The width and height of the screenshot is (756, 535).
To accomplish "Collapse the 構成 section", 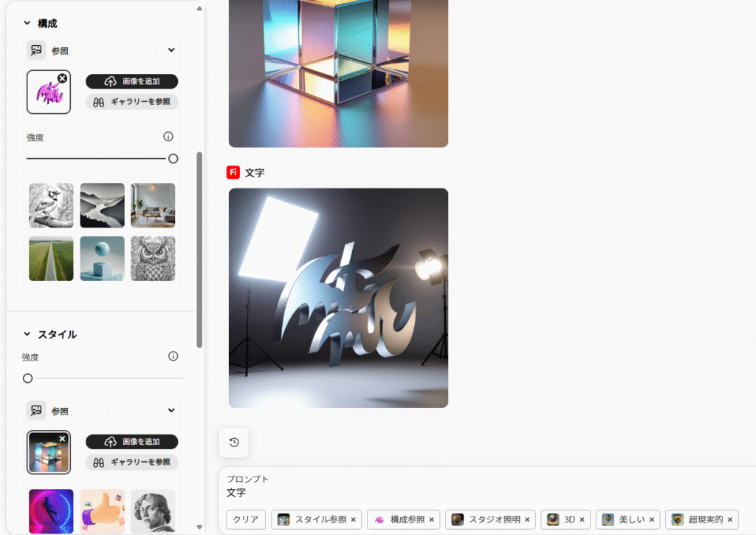I will pos(27,23).
